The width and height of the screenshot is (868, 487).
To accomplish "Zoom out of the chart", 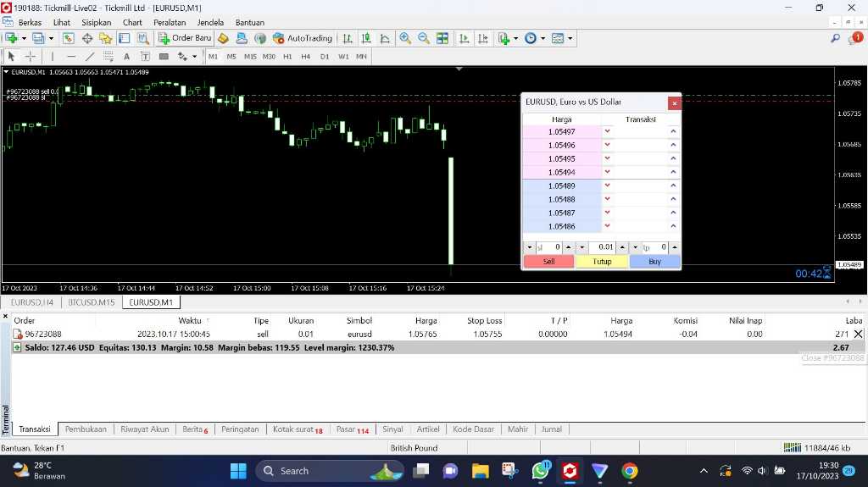I will coord(423,38).
